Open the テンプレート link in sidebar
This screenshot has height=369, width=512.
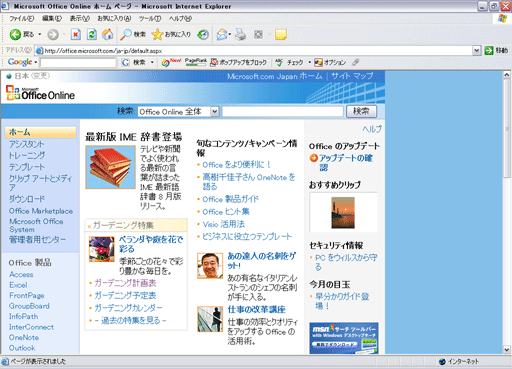tap(27, 167)
